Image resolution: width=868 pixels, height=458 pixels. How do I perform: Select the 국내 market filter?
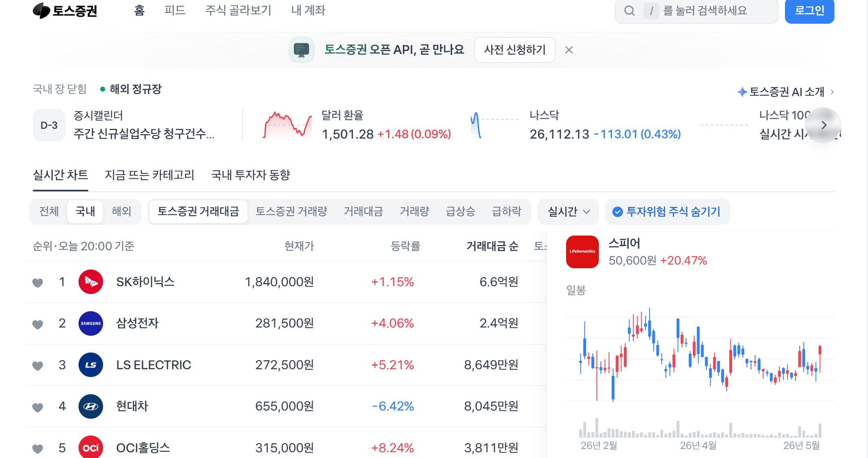pos(85,211)
